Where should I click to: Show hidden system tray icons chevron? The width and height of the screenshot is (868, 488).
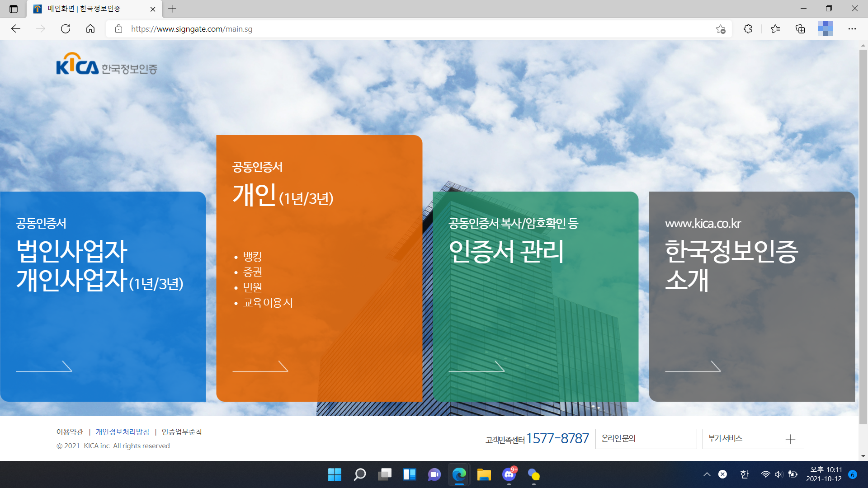click(707, 474)
